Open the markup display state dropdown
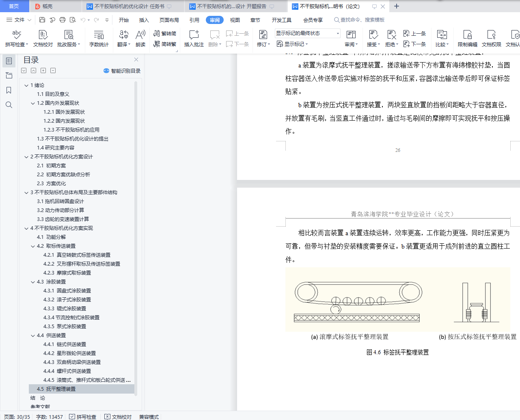This screenshot has height=420, width=520. click(308, 33)
